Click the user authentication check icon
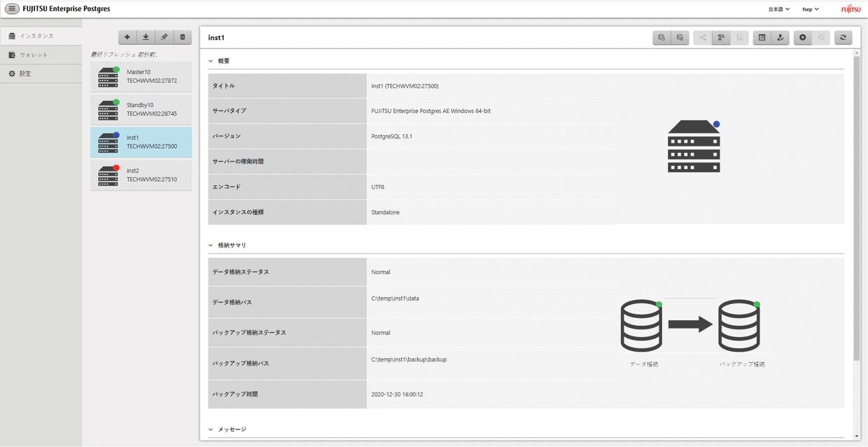Screen dimensions: 868x447 (780, 38)
